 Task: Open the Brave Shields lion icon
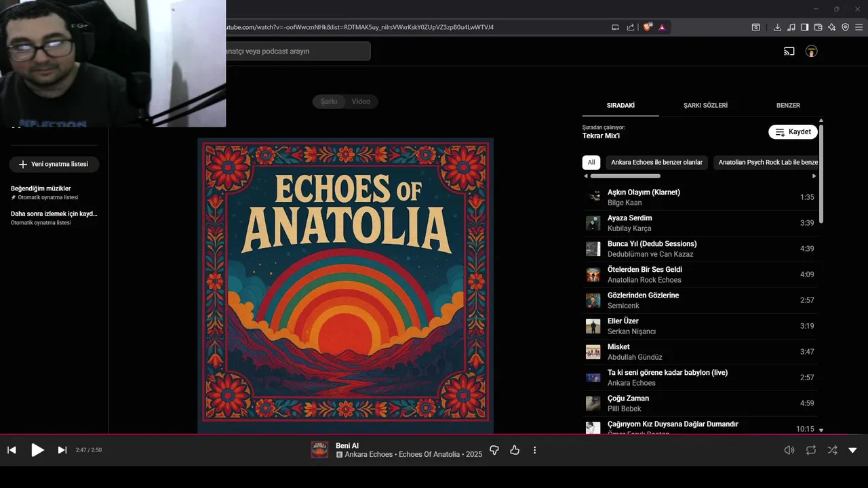pos(647,27)
